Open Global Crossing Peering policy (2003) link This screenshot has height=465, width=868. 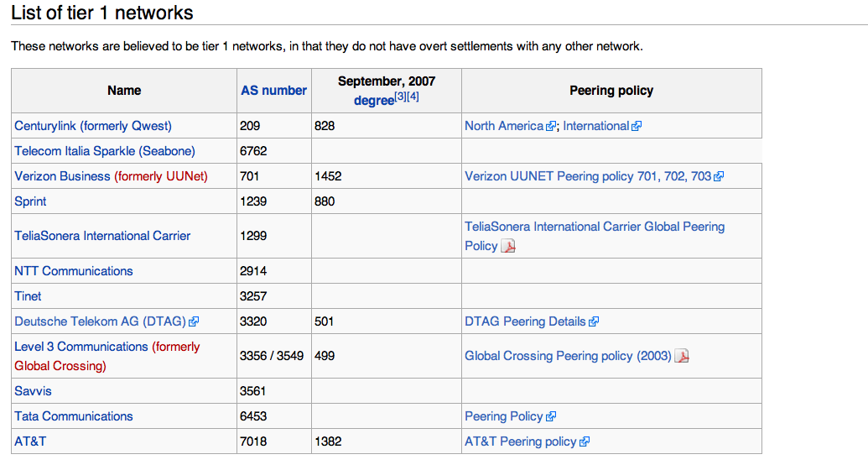[568, 356]
